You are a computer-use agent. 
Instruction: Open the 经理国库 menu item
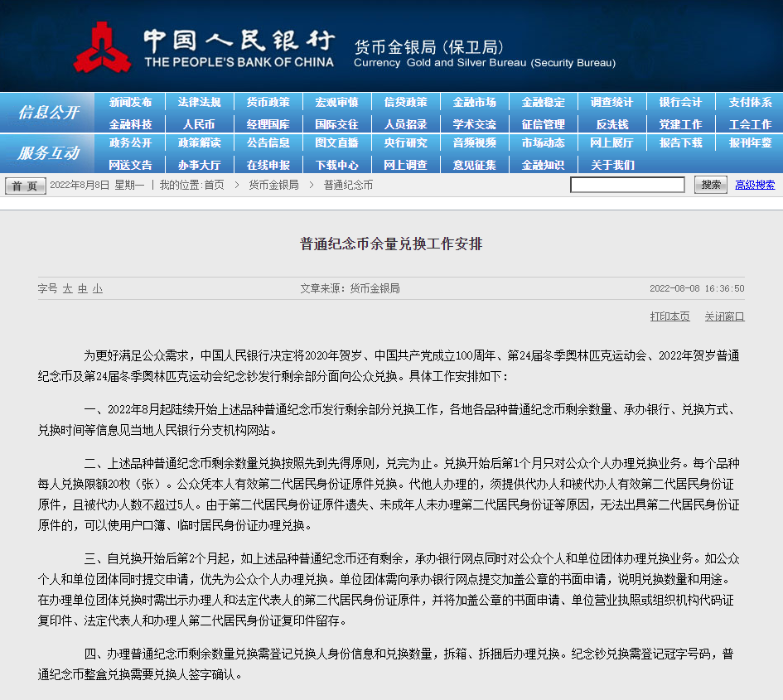click(268, 124)
